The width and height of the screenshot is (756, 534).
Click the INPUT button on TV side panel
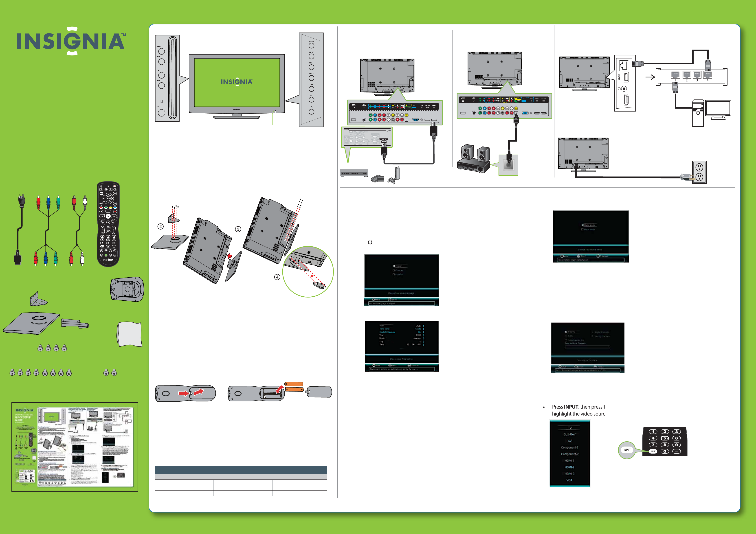(x=311, y=56)
